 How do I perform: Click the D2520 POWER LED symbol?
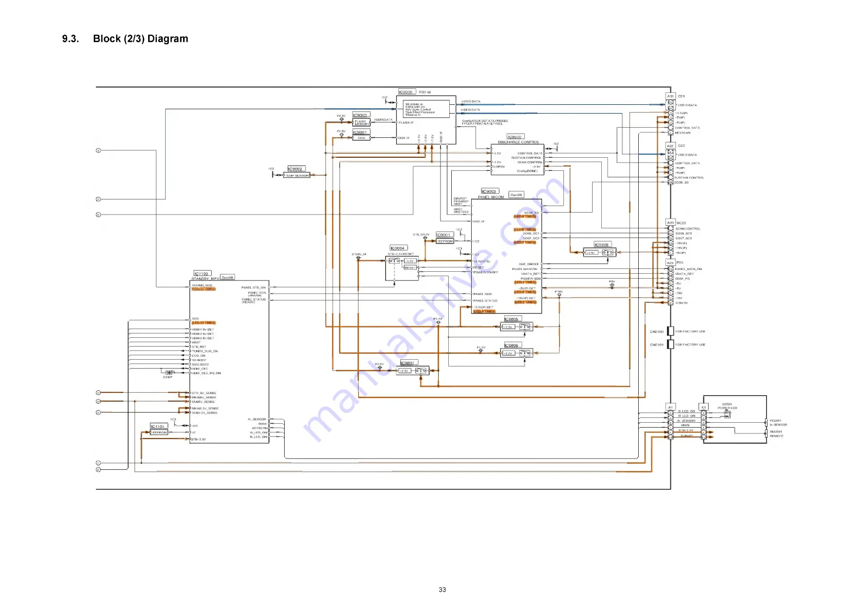pos(727,414)
